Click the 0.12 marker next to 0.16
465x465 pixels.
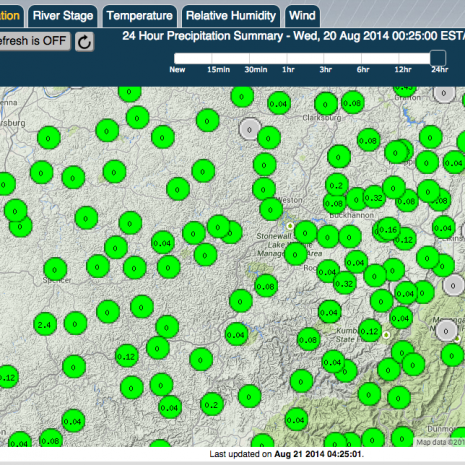tap(405, 240)
